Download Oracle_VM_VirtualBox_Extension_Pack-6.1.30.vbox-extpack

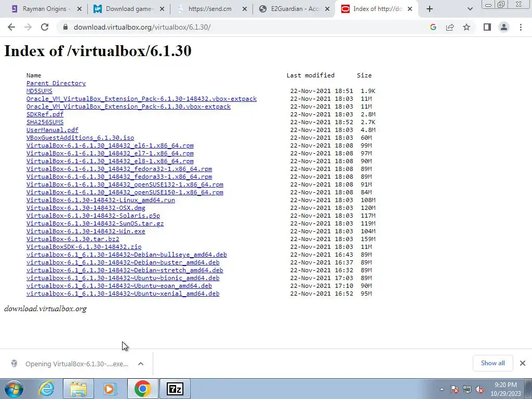point(129,107)
